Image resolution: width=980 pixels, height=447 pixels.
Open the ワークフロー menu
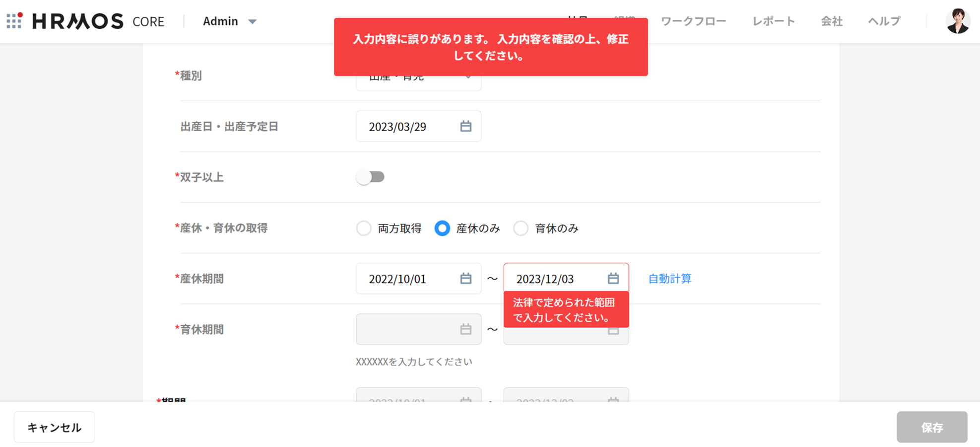tap(693, 21)
